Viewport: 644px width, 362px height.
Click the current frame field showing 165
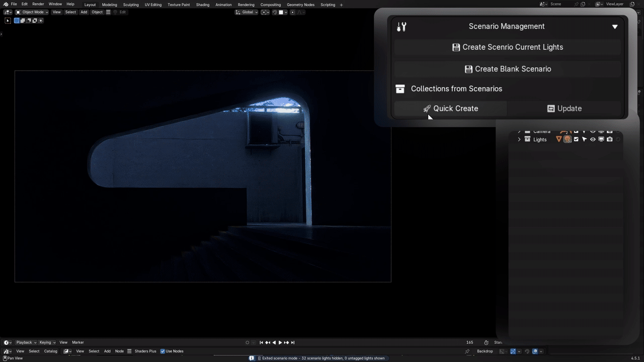point(469,342)
